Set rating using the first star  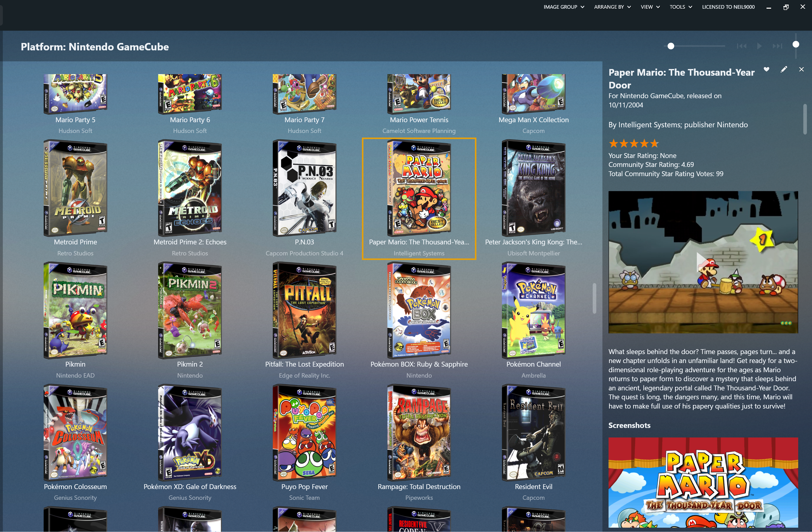click(x=613, y=144)
